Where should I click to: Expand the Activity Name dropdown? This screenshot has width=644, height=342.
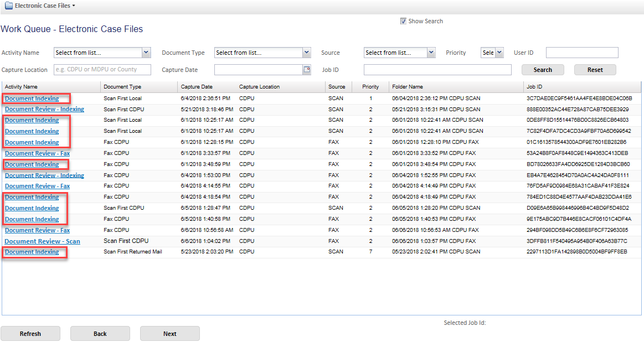click(x=146, y=53)
